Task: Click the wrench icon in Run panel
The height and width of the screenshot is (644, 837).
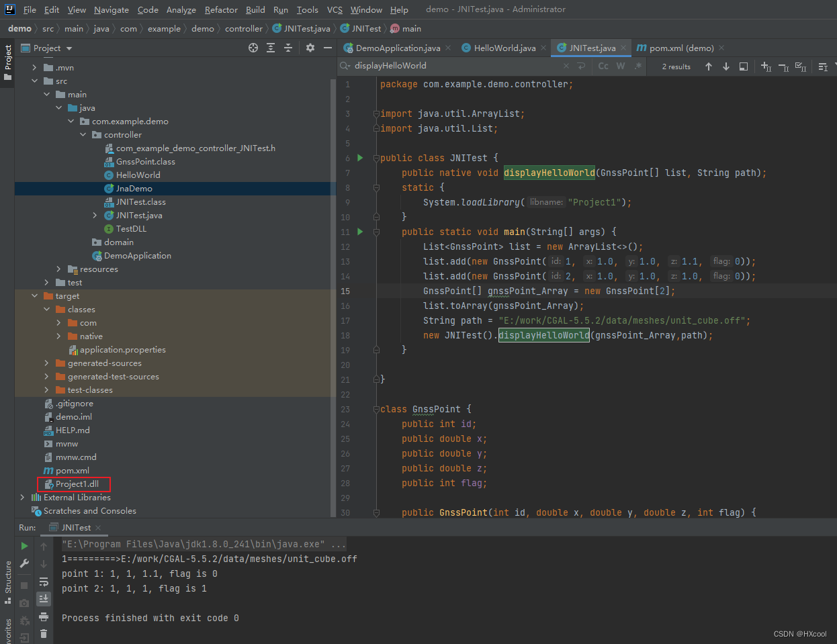Action: pyautogui.click(x=25, y=563)
